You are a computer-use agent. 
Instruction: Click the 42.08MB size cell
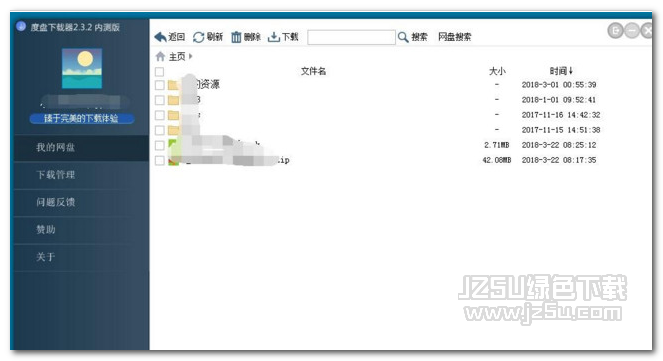(497, 160)
